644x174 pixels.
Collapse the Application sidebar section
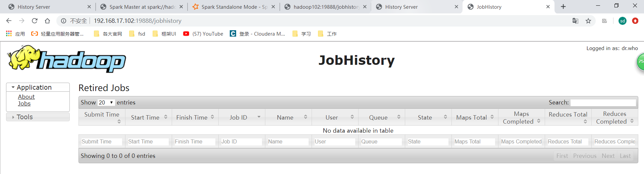pos(38,87)
